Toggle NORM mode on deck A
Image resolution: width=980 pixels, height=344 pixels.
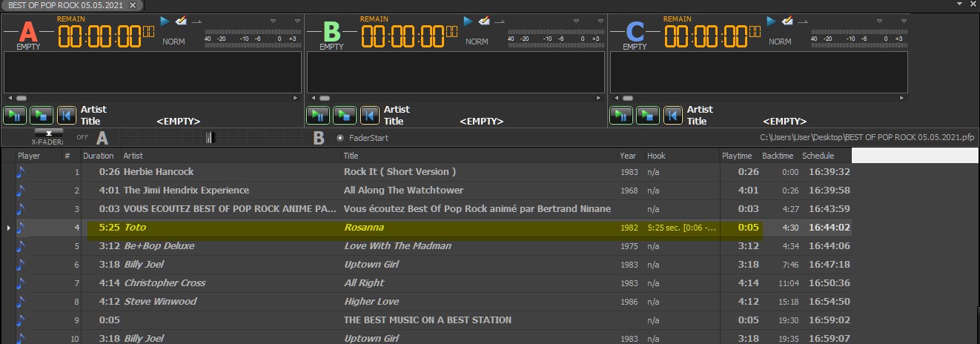pyautogui.click(x=173, y=42)
